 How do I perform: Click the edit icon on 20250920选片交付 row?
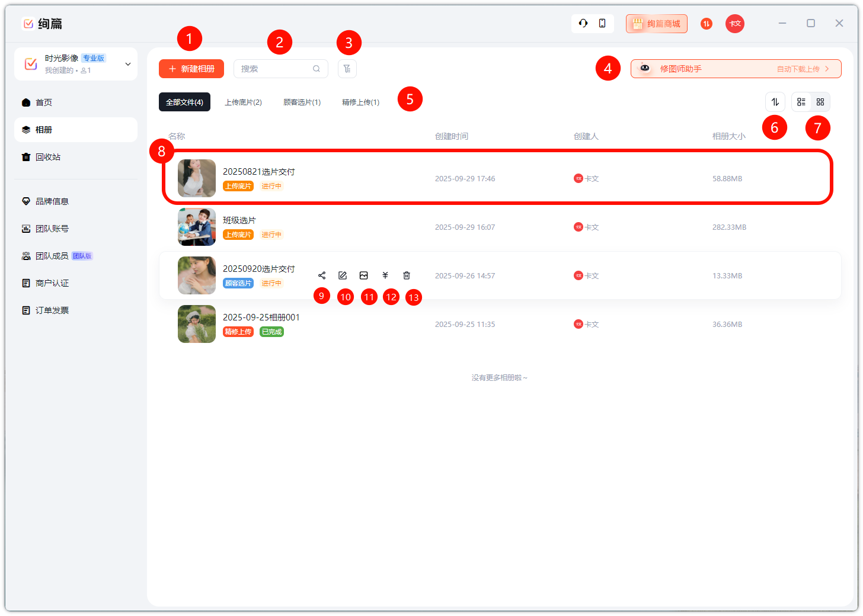coord(343,275)
